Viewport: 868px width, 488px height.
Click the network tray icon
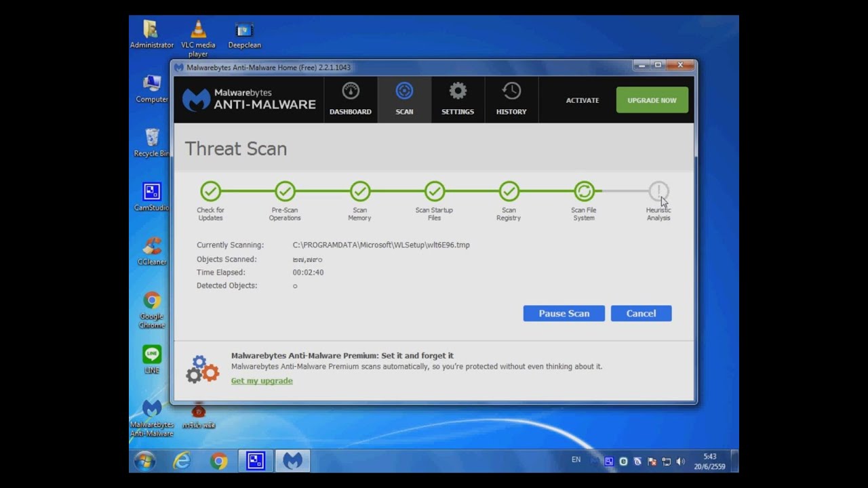click(x=667, y=462)
